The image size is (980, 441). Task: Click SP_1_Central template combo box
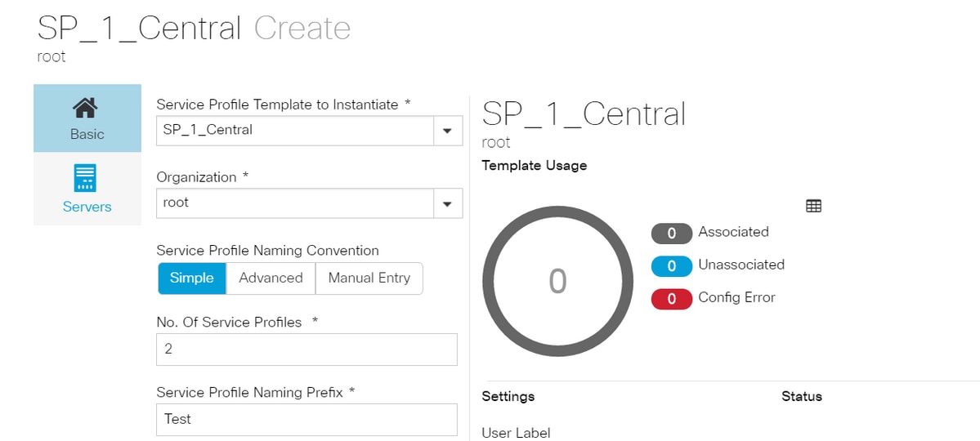pos(294,130)
